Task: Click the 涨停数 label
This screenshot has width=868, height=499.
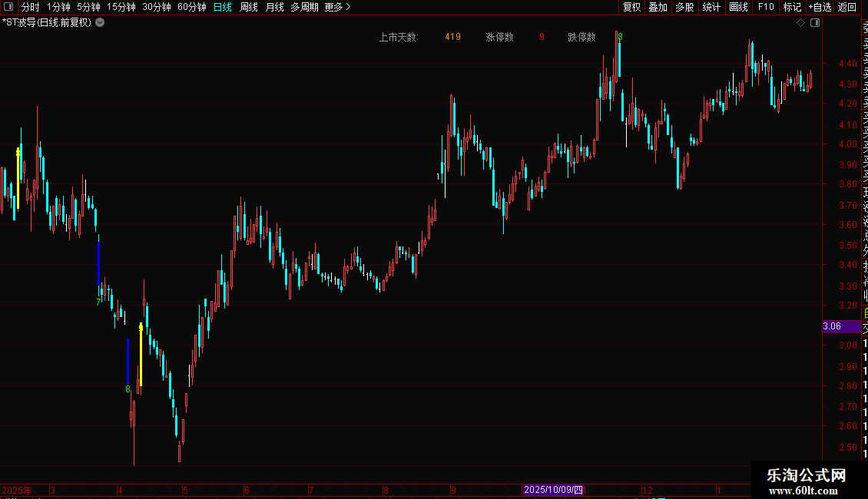Action: coord(499,37)
